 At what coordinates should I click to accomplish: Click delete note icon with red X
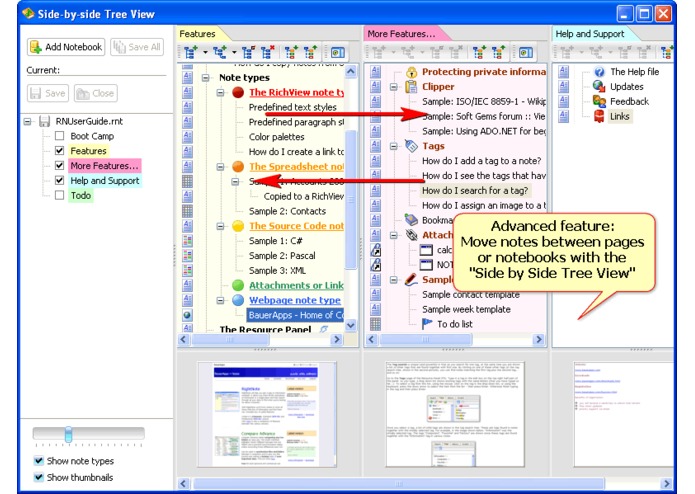pos(268,53)
